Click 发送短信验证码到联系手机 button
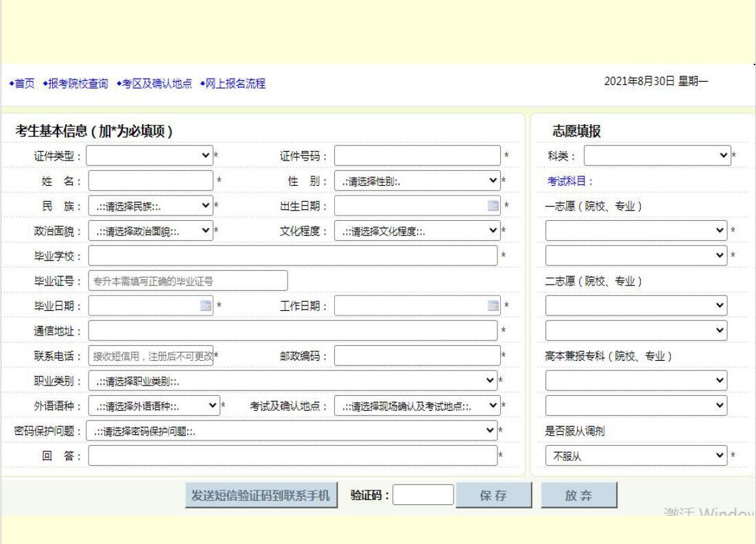The image size is (756, 544). click(261, 495)
